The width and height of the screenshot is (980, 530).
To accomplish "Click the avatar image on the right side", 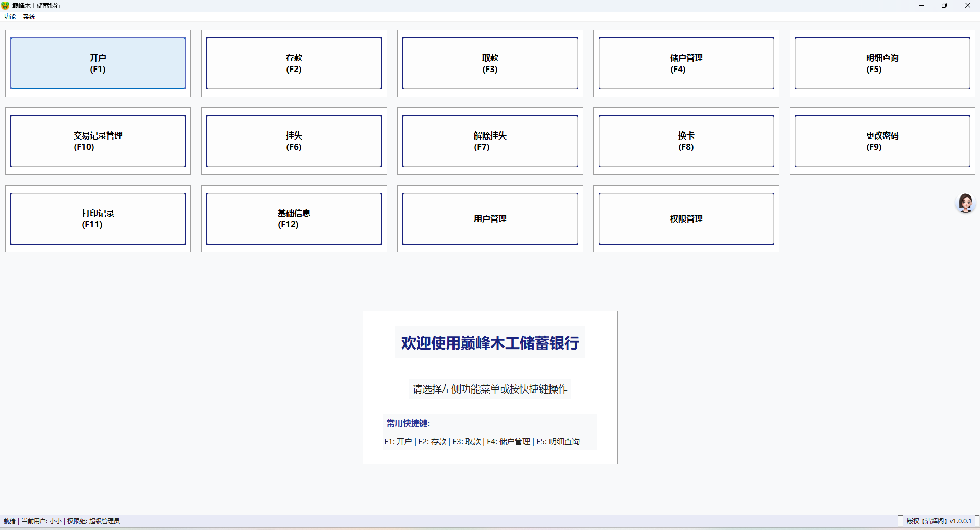I will pyautogui.click(x=965, y=202).
